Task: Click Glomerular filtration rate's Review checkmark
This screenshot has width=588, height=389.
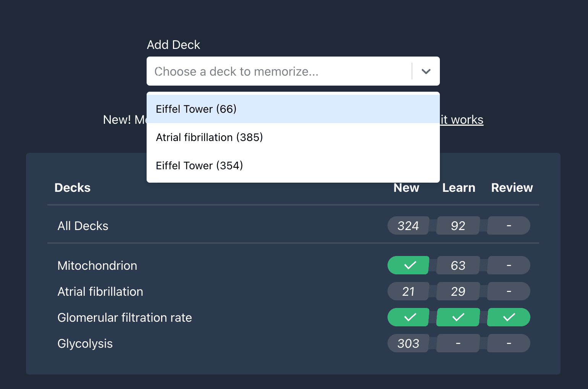Action: [508, 317]
